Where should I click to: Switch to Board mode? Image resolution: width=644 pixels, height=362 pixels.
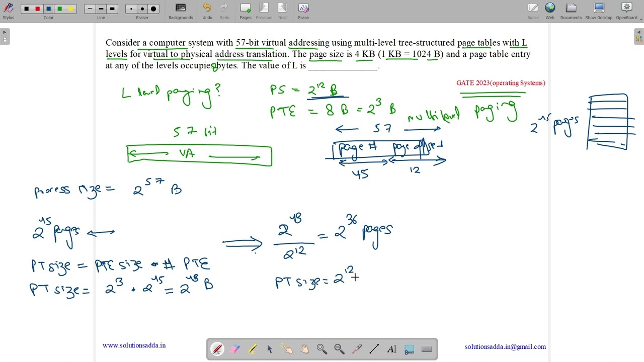click(x=533, y=11)
